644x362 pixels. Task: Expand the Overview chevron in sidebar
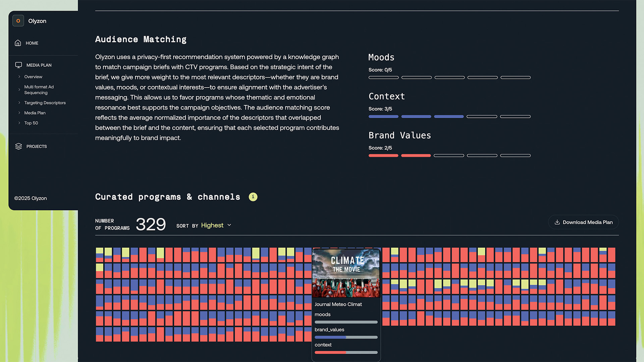pyautogui.click(x=19, y=77)
